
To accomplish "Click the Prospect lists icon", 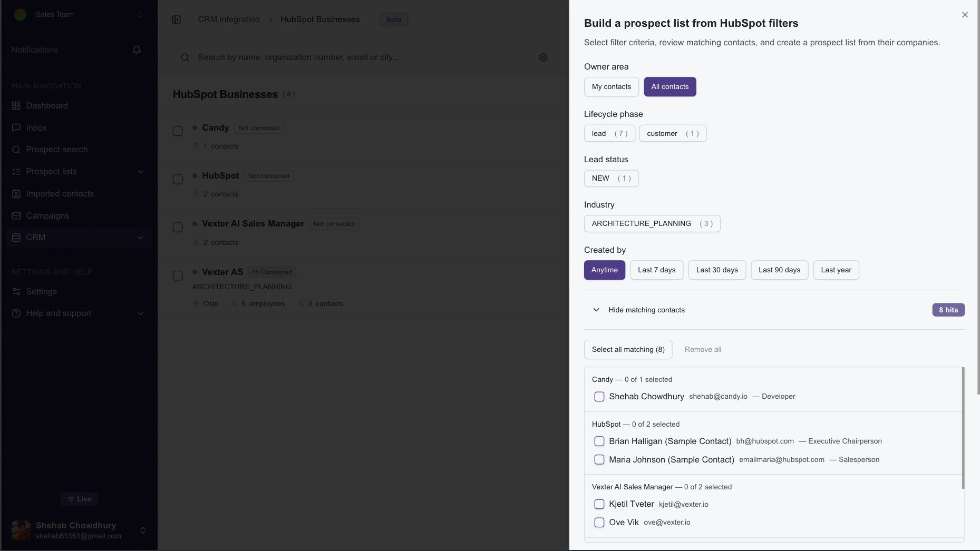I will coord(16,172).
